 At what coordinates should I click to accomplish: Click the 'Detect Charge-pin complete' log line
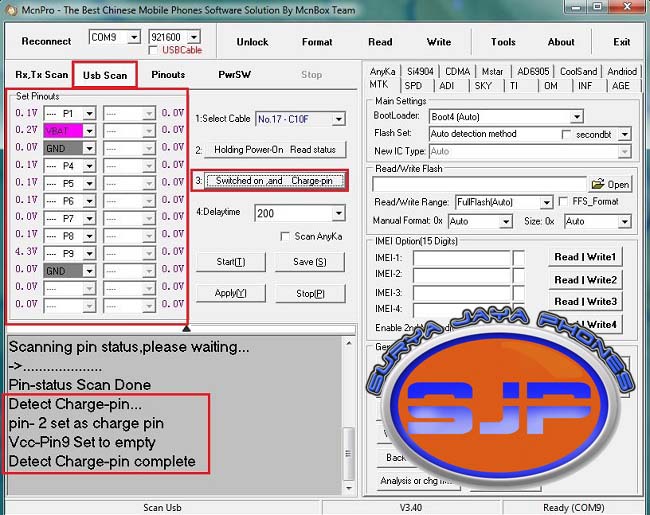(x=102, y=462)
